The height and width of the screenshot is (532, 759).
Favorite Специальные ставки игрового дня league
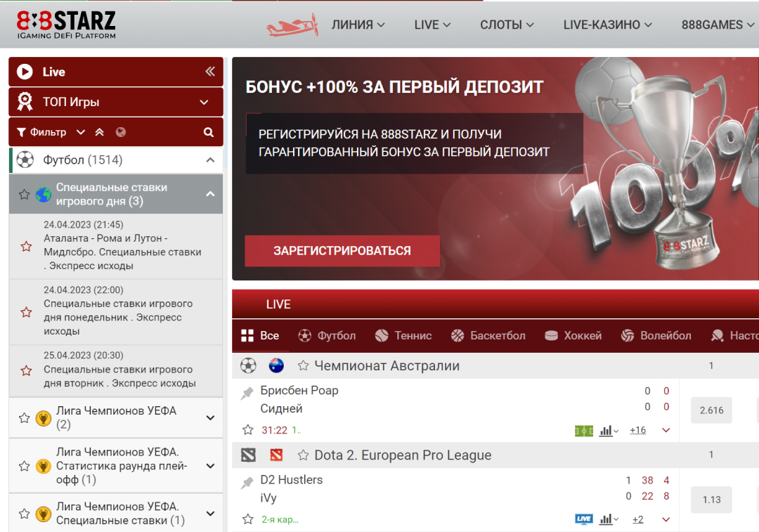pos(24,195)
